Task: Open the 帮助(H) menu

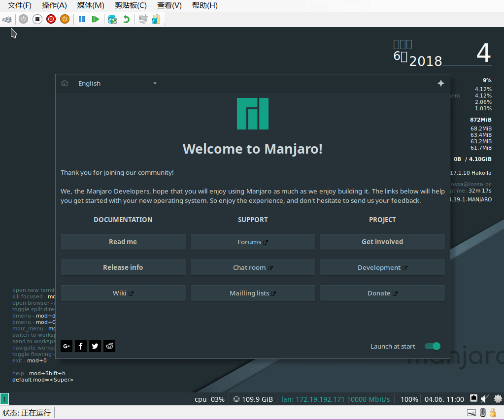Action: [x=205, y=5]
